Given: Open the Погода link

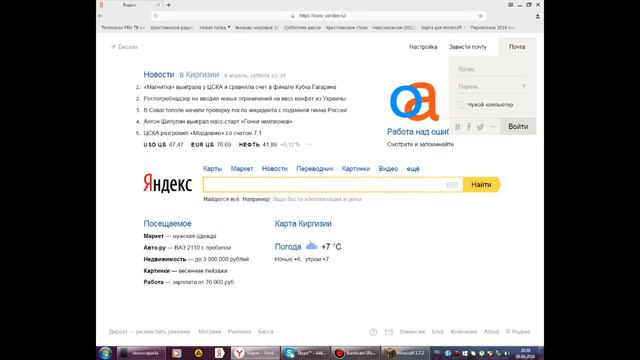Looking at the screenshot, I should (288, 247).
